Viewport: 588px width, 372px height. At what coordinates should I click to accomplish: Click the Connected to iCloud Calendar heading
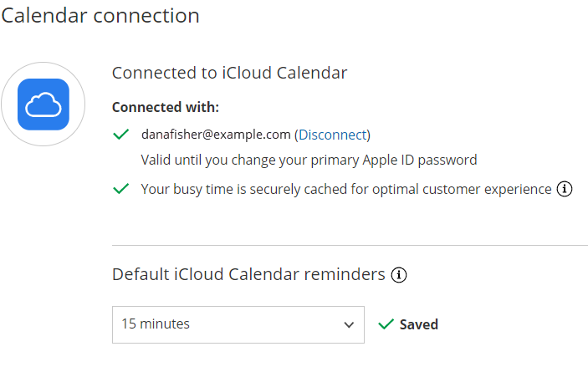[229, 73]
